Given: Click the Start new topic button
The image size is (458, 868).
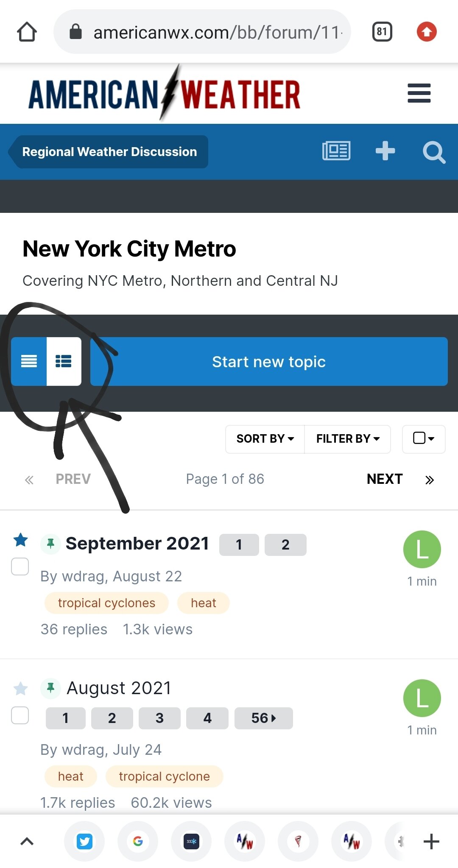Looking at the screenshot, I should click(269, 361).
